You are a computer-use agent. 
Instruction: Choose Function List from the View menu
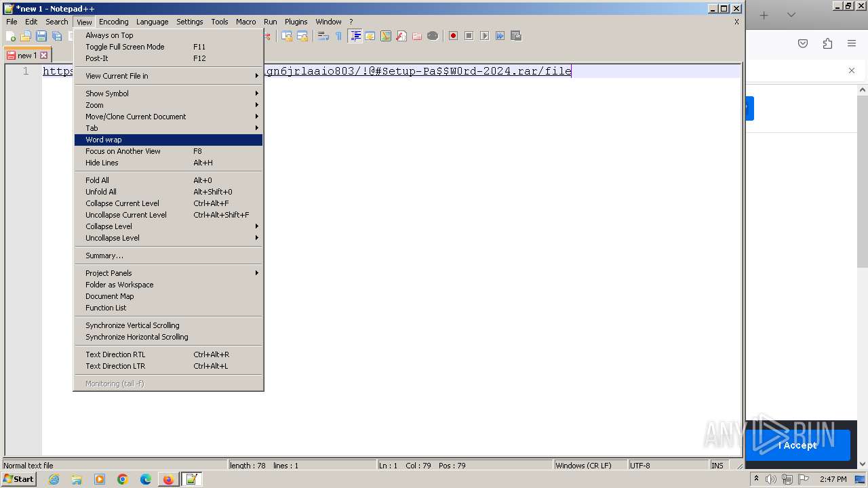click(168, 308)
